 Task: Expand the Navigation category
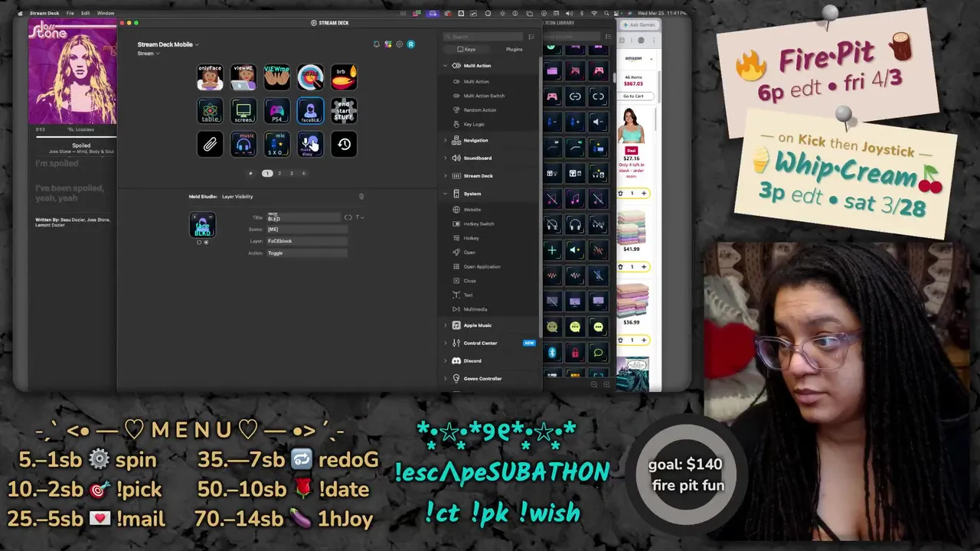(x=446, y=140)
